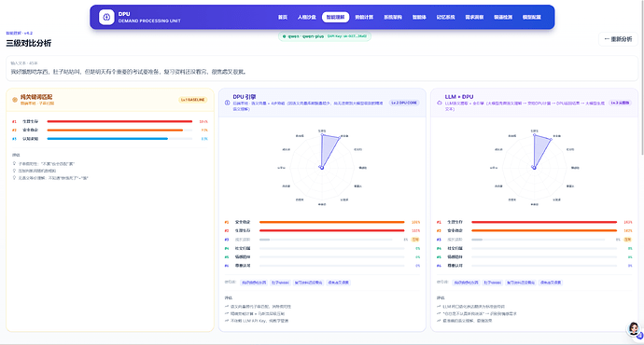
Task: Click the orange #1 bar in DPU 引擎 card
Action: (332, 222)
